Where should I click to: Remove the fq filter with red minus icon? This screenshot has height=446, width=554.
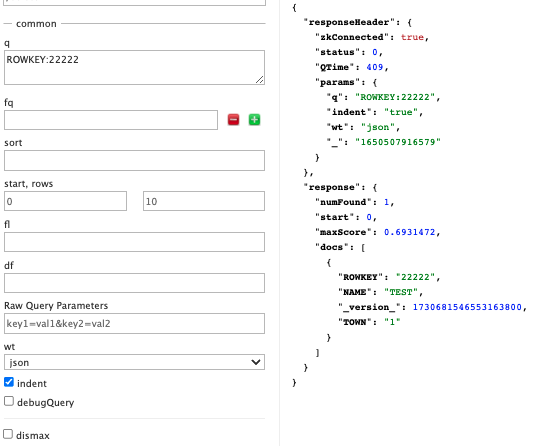pos(233,120)
